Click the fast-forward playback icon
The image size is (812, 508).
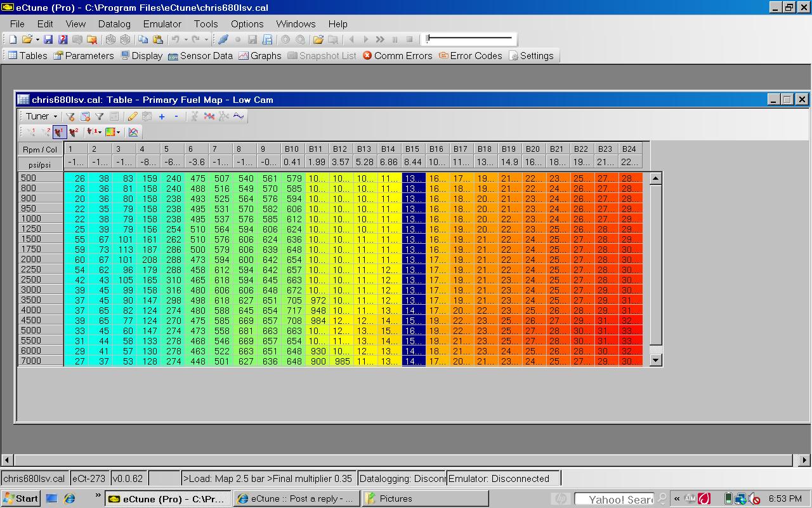point(380,39)
